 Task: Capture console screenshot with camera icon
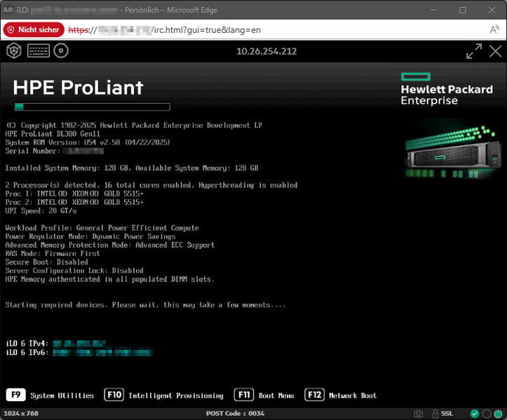[418, 414]
